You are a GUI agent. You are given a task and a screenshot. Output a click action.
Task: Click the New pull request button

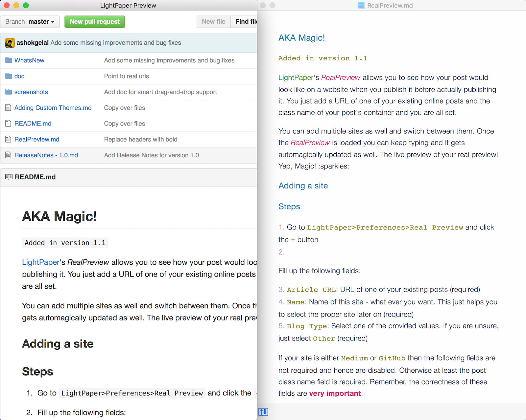click(95, 22)
